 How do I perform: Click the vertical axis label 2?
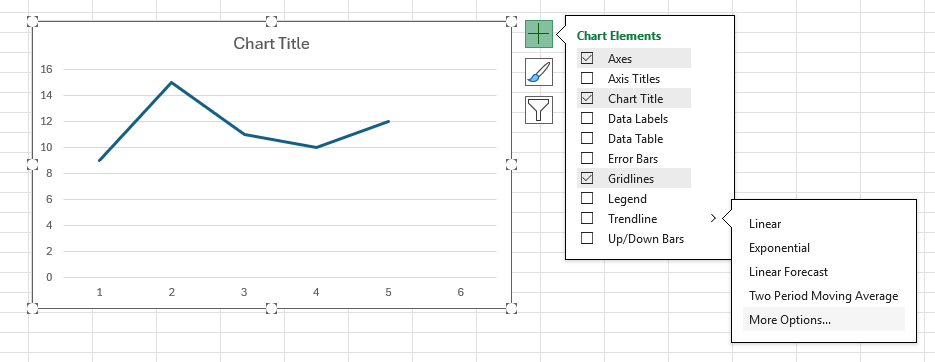point(49,251)
